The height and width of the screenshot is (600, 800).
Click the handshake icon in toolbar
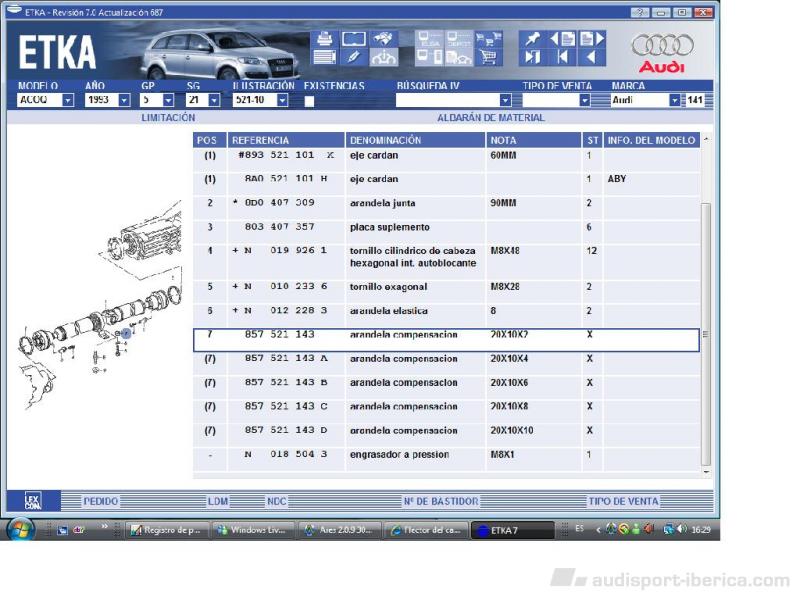384,39
